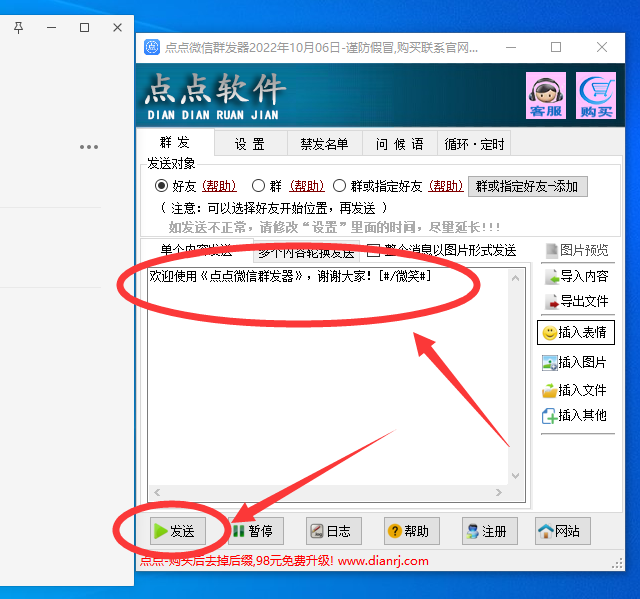Screen dimensions: 640x599
Task: Open the 帮助 help button at bottom
Action: coord(412,531)
